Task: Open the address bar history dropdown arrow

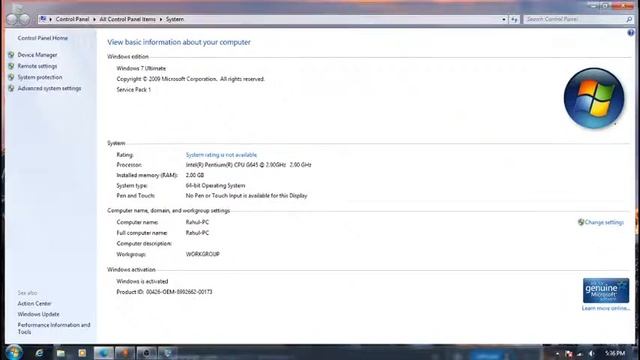Action: point(504,19)
